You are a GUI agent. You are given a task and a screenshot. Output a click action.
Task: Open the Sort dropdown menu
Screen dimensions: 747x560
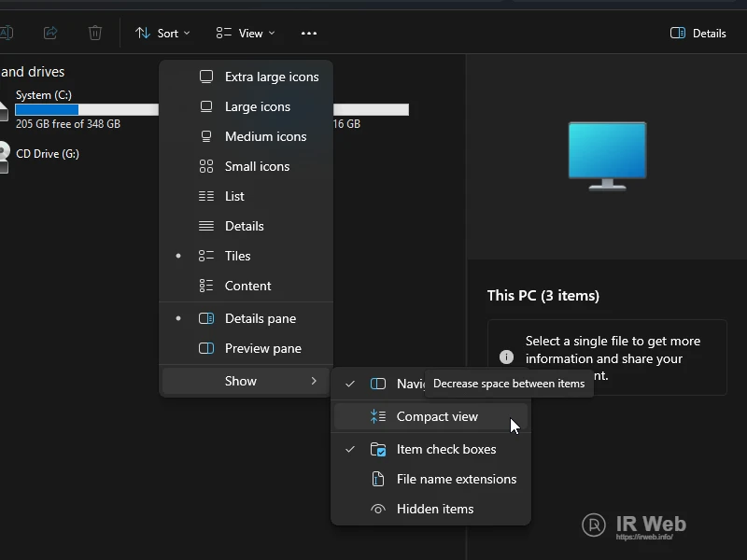[162, 33]
